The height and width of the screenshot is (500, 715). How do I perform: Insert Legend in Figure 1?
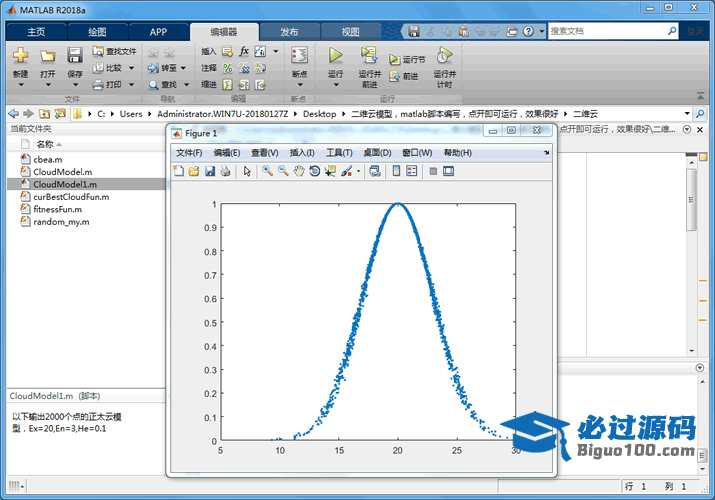[412, 171]
